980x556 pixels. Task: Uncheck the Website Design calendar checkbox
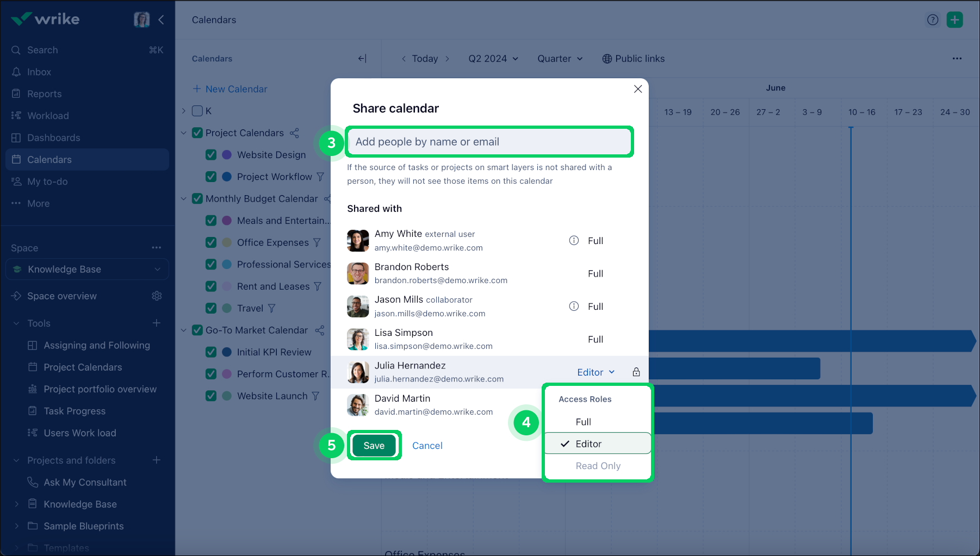[x=211, y=155]
